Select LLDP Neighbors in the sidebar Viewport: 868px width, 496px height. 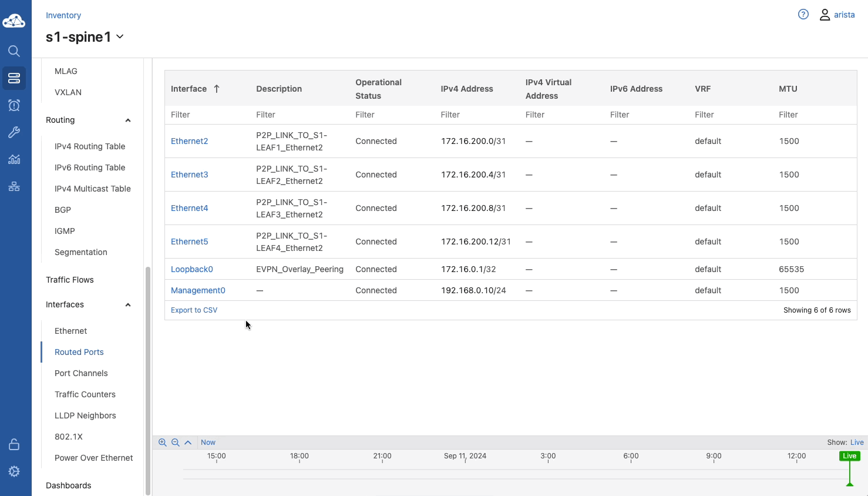click(x=85, y=415)
